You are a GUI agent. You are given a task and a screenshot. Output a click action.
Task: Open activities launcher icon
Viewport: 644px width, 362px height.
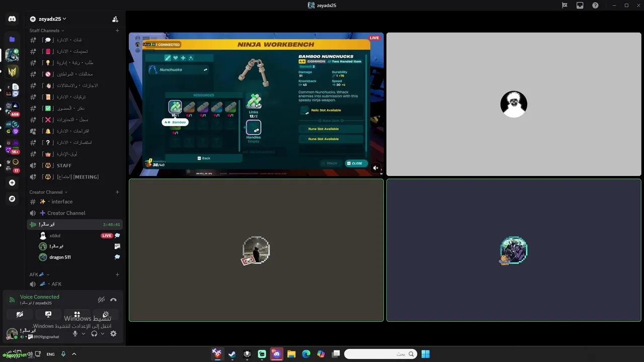[77, 314]
